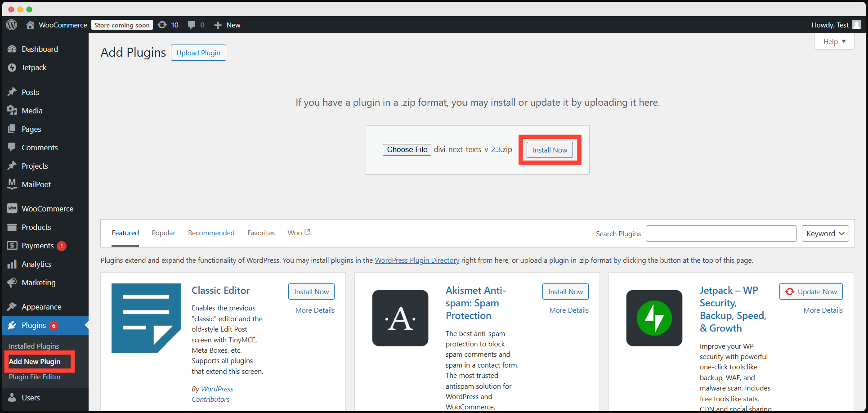Click Update Now for Jetpack

coord(811,292)
